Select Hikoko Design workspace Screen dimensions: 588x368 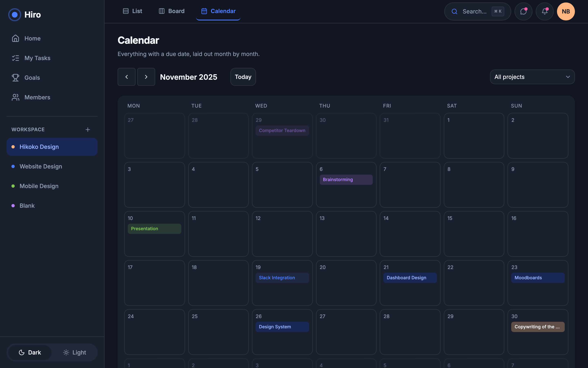point(52,147)
